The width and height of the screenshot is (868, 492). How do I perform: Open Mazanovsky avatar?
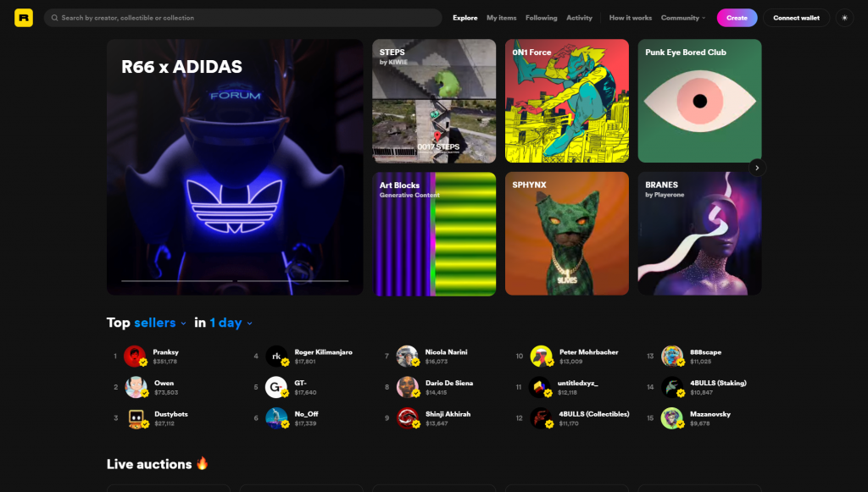[672, 418]
